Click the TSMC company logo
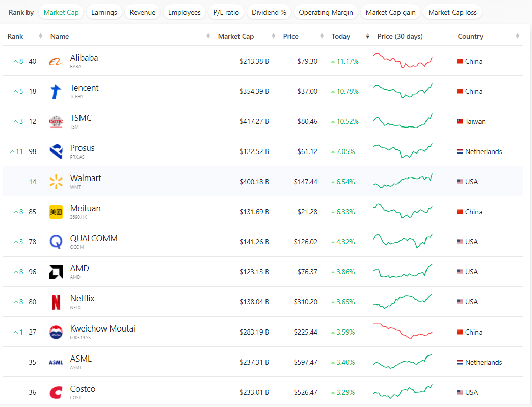 [x=56, y=121]
